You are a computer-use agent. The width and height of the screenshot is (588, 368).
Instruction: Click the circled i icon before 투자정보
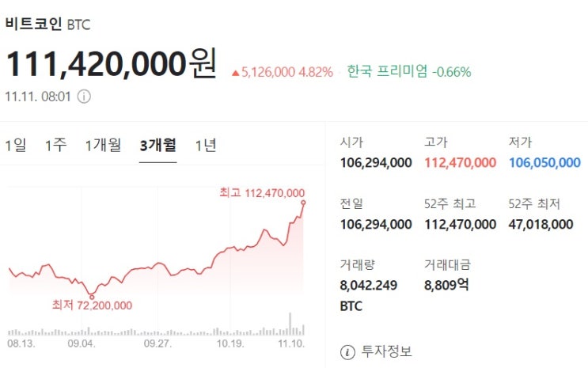346,351
